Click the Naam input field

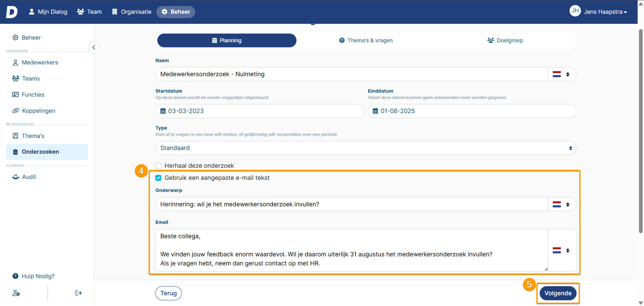[x=352, y=74]
